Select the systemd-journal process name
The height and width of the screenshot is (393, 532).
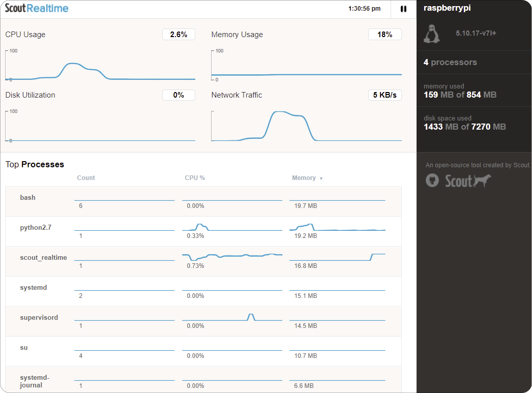pos(35,381)
